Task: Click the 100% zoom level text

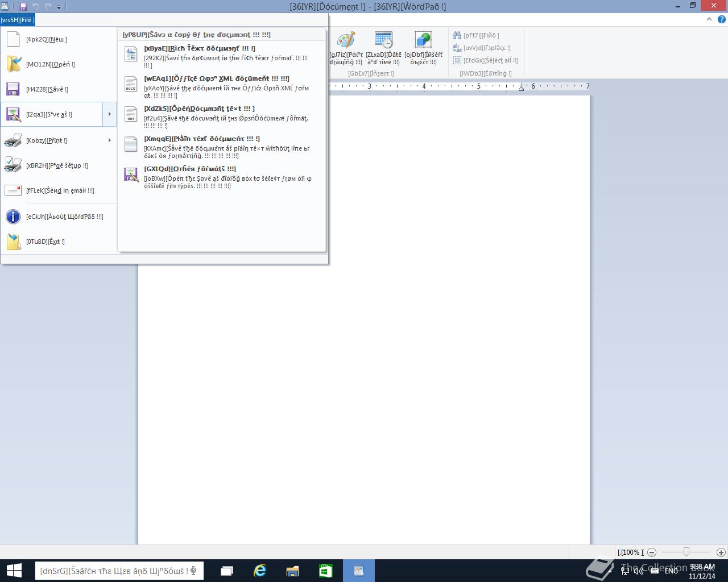Action: (630, 552)
